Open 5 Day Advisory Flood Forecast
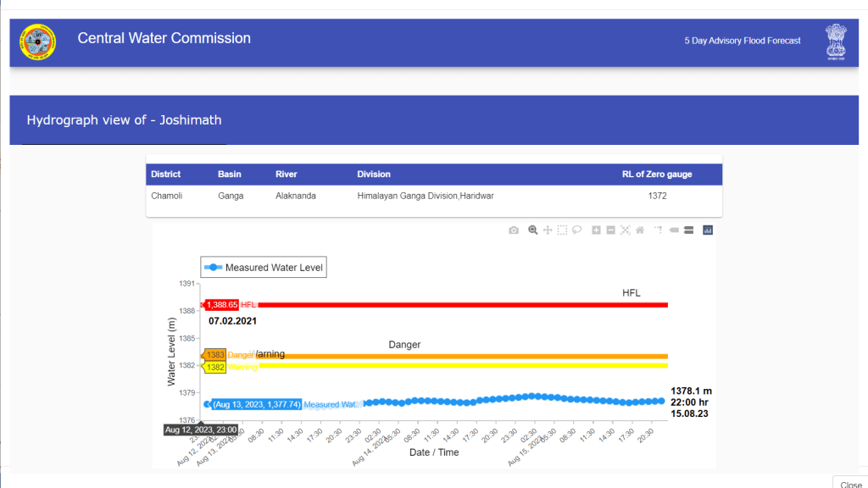Viewport: 868px width, 488px height. pos(743,41)
